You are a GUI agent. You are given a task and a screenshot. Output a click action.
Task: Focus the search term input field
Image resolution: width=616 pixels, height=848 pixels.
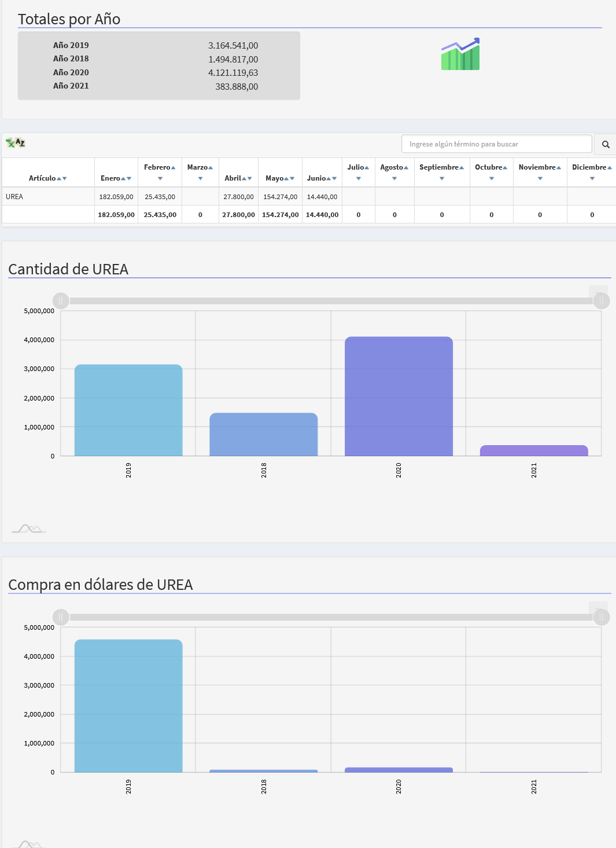(x=496, y=144)
